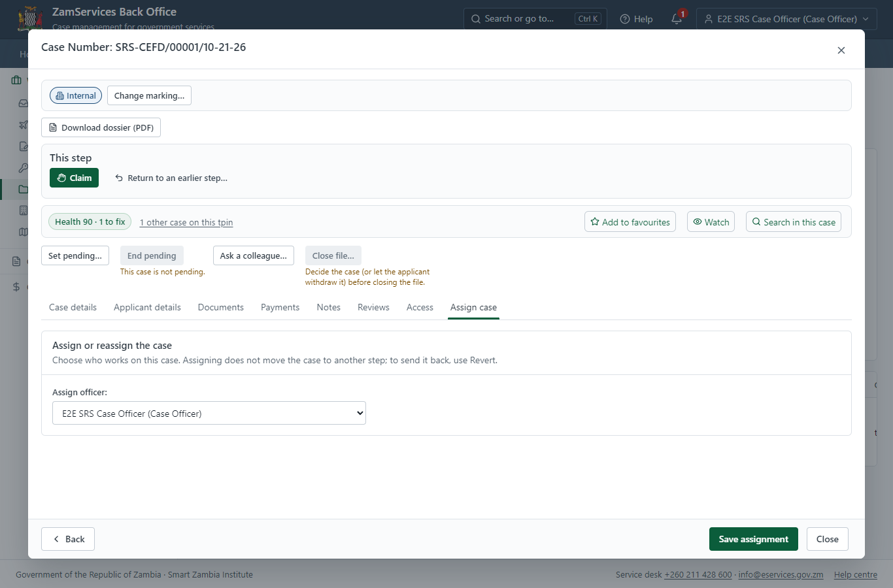The image size is (893, 588).
Task: Open Ask a colleague dialog
Action: pos(254,255)
